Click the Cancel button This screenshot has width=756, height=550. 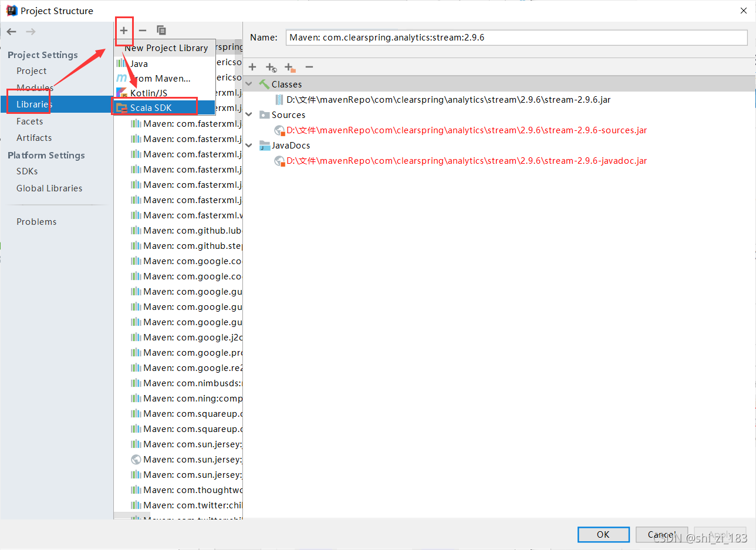click(662, 534)
